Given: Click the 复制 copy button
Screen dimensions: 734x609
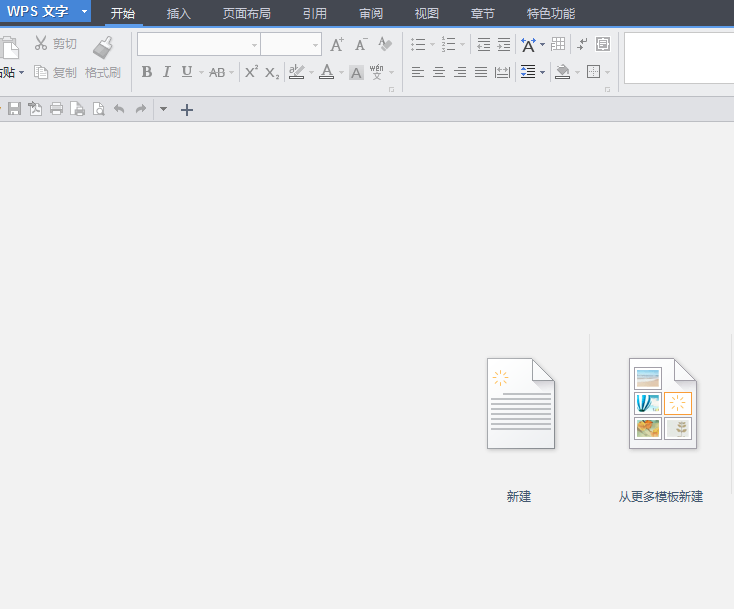Looking at the screenshot, I should pyautogui.click(x=55, y=72).
